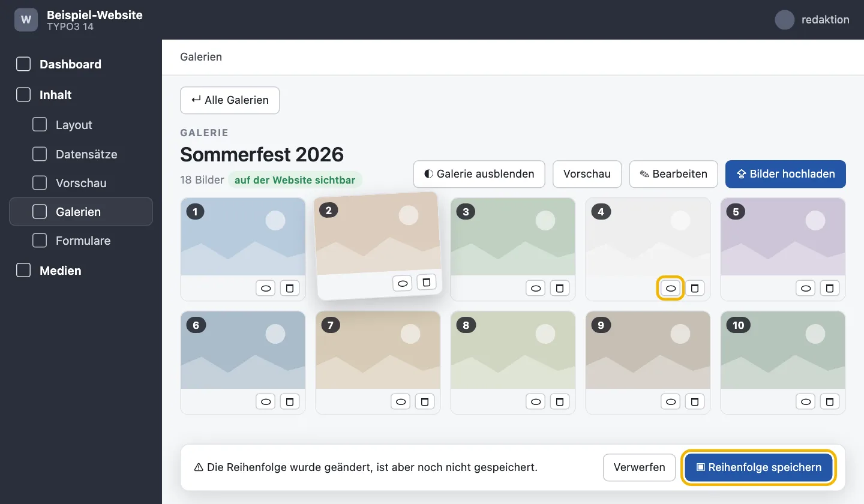The width and height of the screenshot is (864, 504).
Task: Delete image 6 via its trash icon
Action: coord(290,401)
